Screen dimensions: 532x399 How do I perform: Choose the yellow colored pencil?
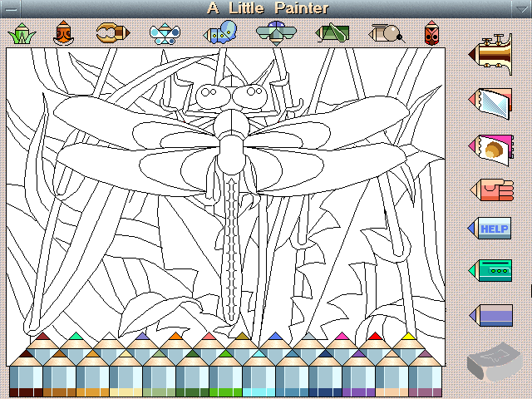click(x=408, y=341)
